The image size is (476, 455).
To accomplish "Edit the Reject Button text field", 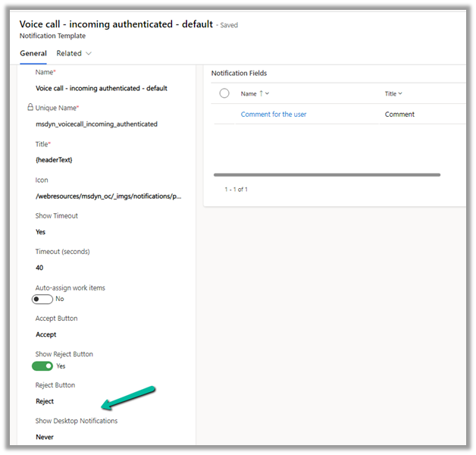I will click(45, 401).
